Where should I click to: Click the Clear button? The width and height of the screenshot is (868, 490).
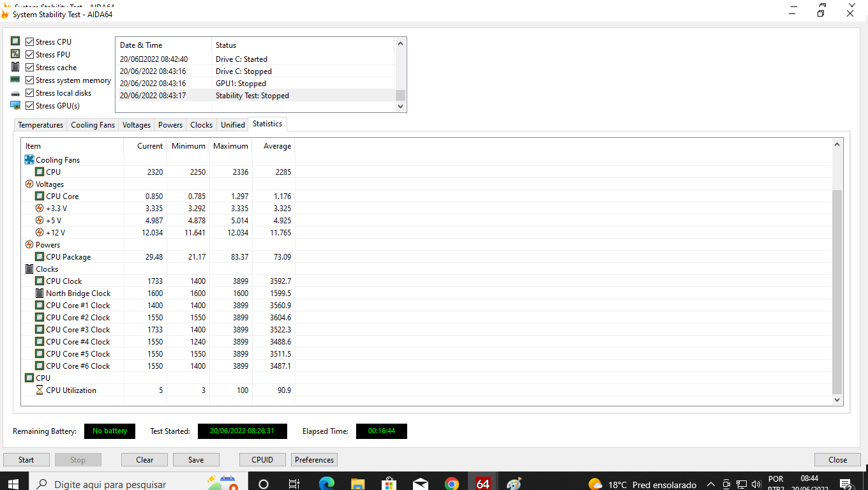145,459
